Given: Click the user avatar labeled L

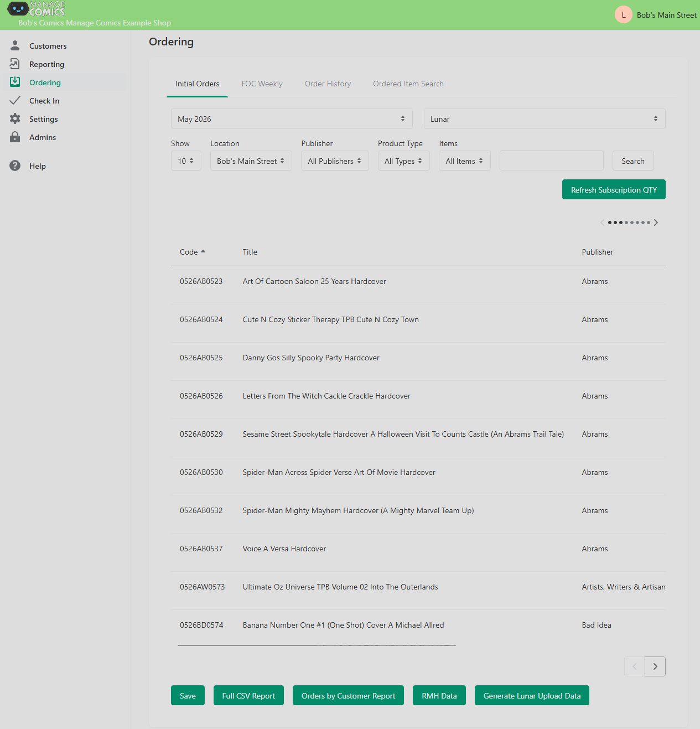Looking at the screenshot, I should (624, 15).
